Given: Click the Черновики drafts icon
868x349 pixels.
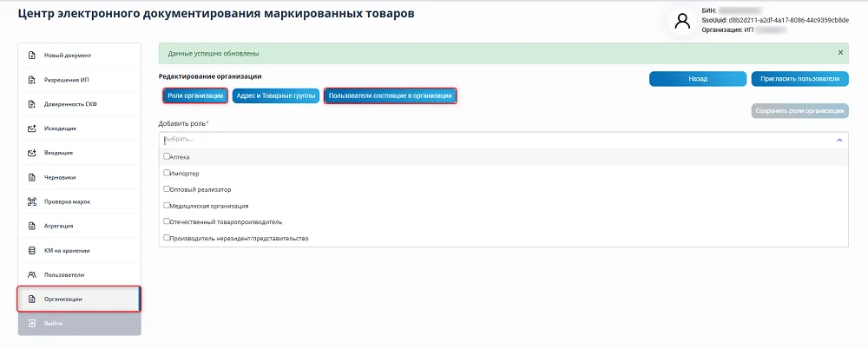Looking at the screenshot, I should tap(31, 177).
